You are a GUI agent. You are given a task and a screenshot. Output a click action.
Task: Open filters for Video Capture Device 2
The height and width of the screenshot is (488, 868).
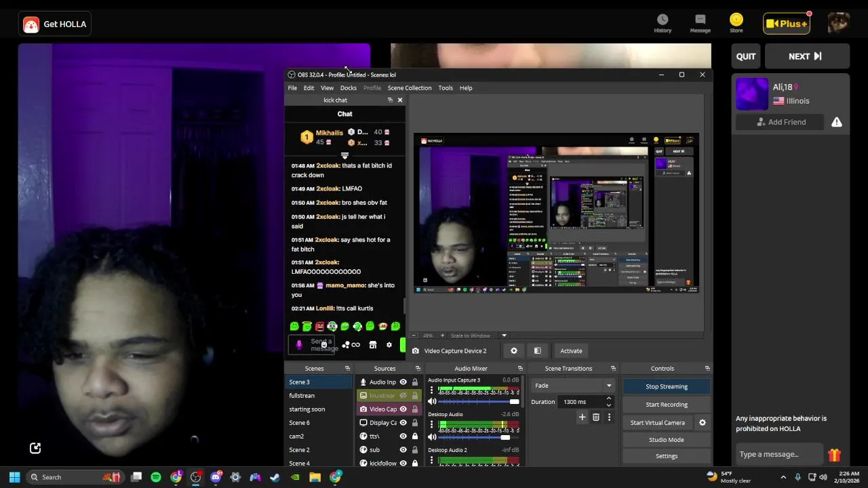coord(537,351)
